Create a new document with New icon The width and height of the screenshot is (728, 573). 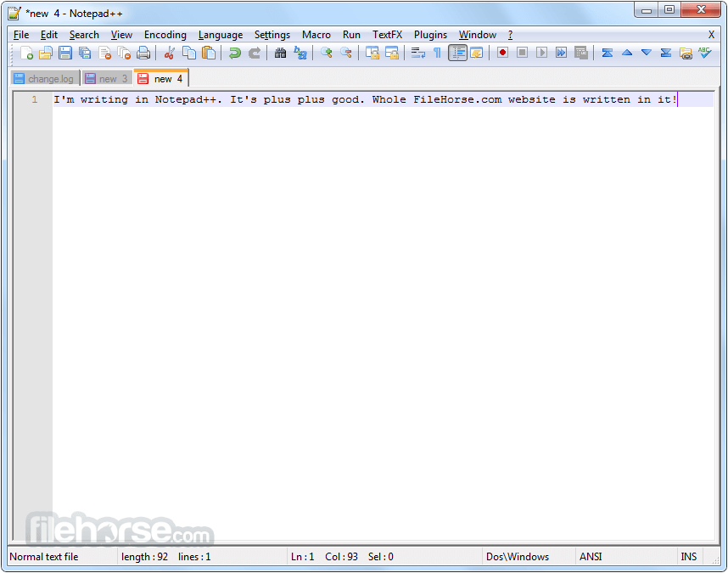click(26, 53)
